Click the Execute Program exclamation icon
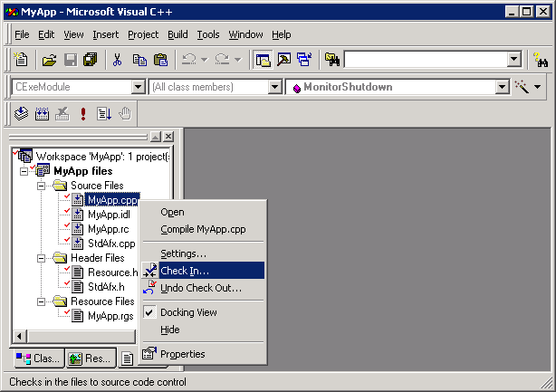Image resolution: width=556 pixels, height=392 pixels. click(83, 113)
